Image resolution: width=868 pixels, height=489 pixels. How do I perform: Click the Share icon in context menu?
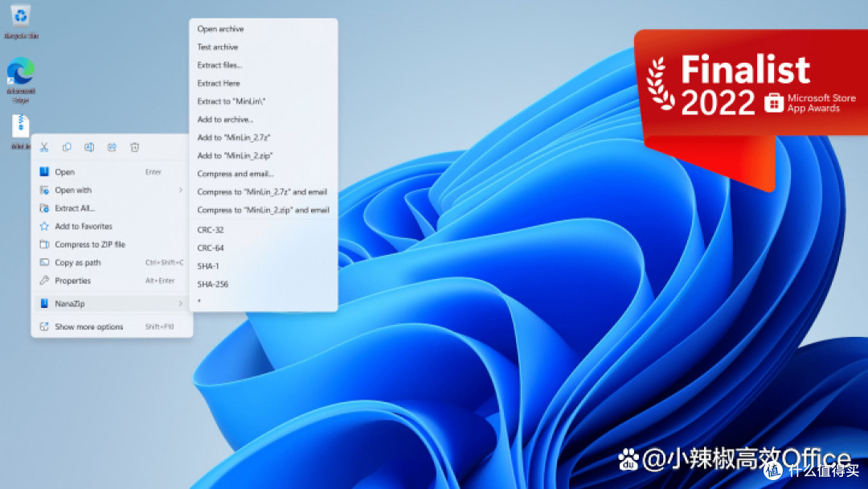pyautogui.click(x=112, y=147)
